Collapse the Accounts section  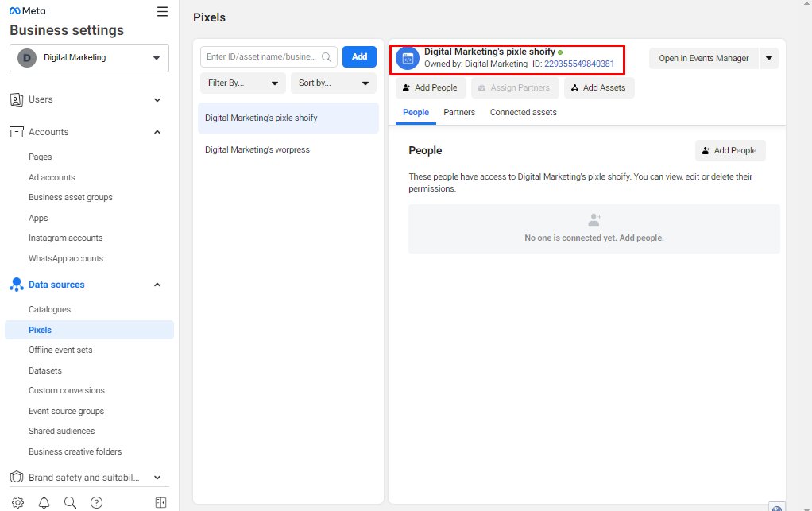coord(157,132)
